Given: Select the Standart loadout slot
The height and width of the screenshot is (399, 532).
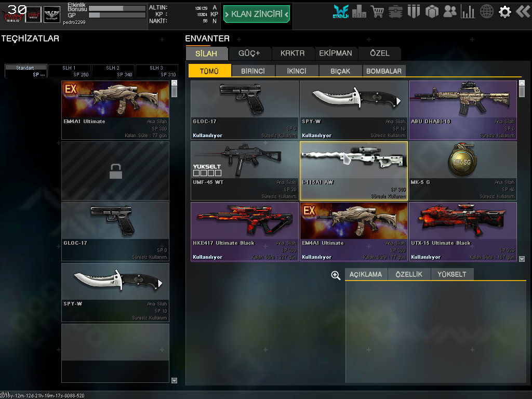Looking at the screenshot, I should pyautogui.click(x=26, y=71).
